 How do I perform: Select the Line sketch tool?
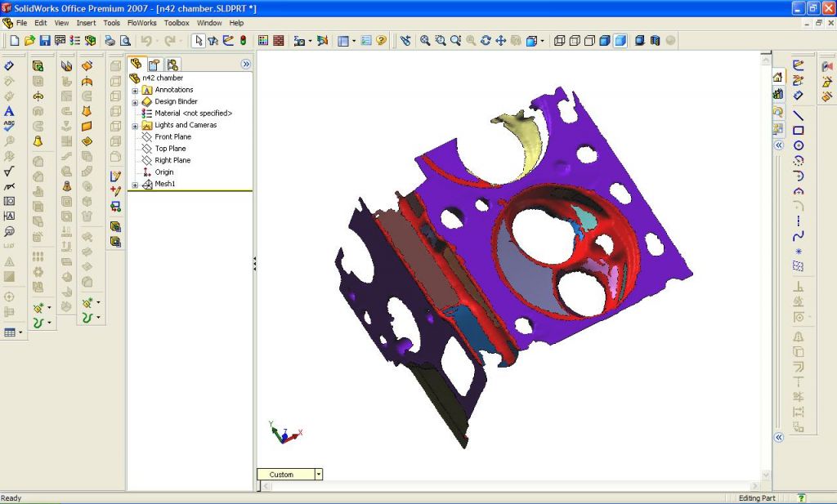coord(799,115)
